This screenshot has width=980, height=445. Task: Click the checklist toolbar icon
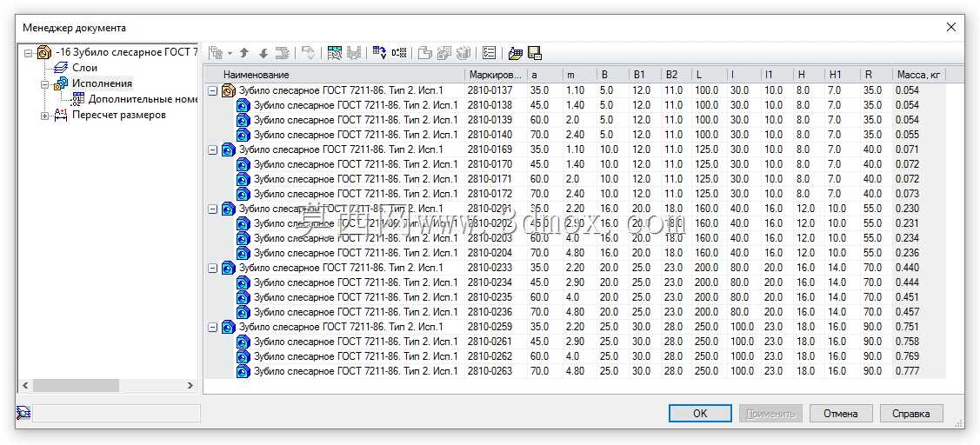point(490,54)
